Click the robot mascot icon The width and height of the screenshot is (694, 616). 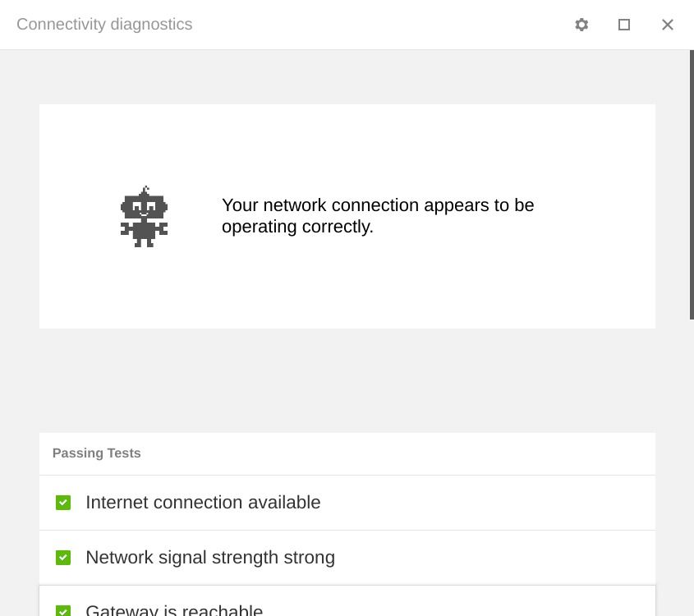(x=144, y=216)
